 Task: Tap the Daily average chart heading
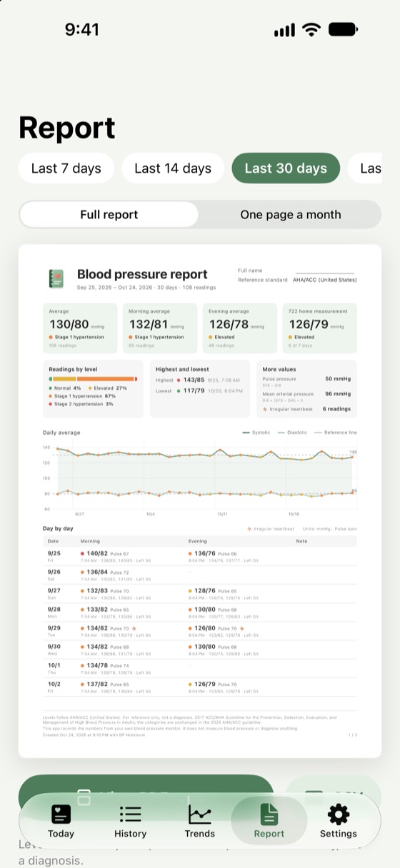(x=61, y=433)
